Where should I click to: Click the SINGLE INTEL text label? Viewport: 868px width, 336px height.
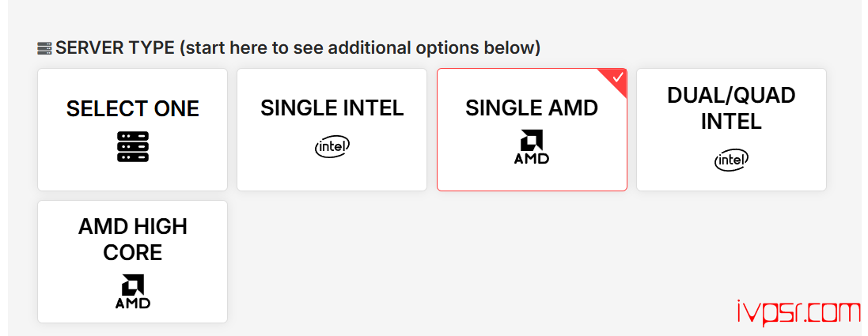tap(332, 108)
